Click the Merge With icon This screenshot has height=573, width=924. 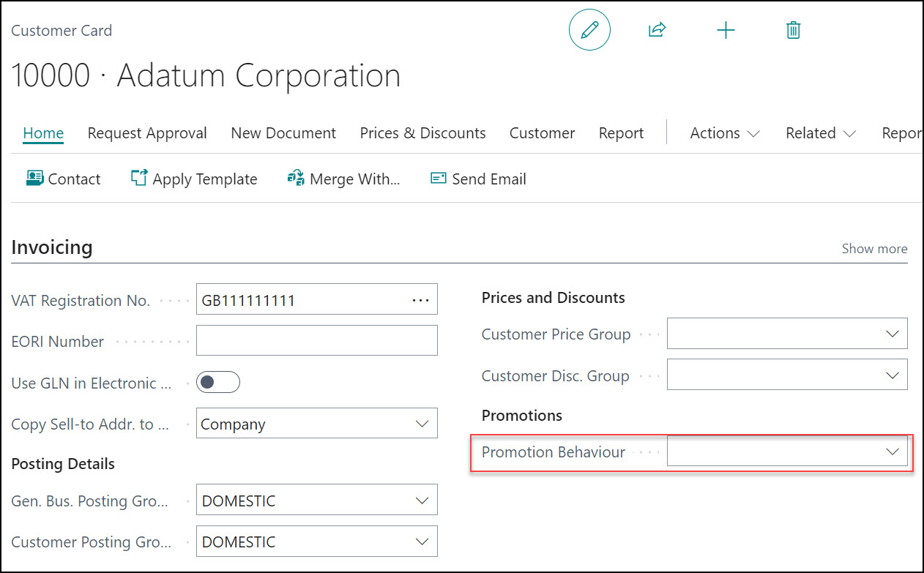point(295,177)
